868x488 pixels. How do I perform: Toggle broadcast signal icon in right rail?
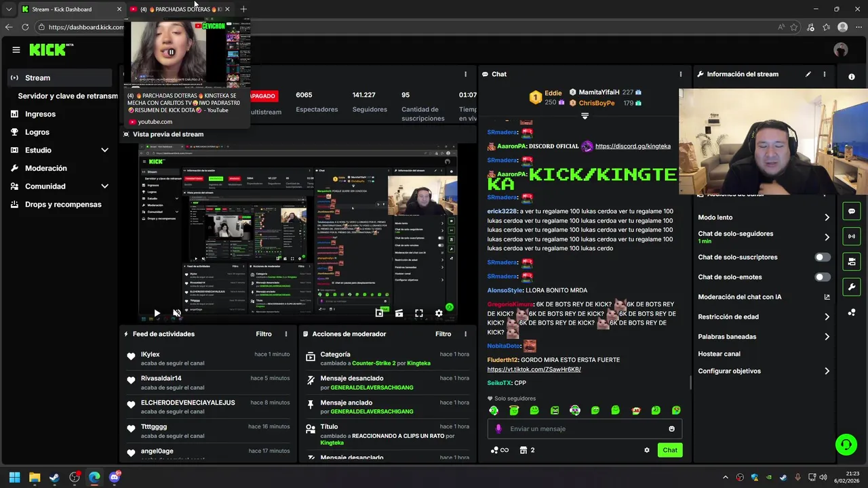click(x=852, y=237)
